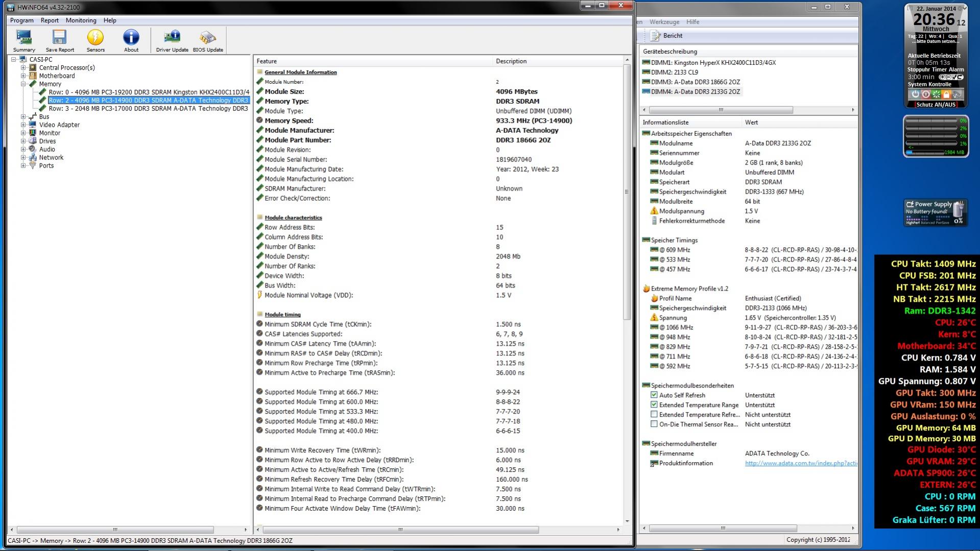Screen dimensions: 980x551
Task: Select the Network tree icon
Action: click(33, 157)
